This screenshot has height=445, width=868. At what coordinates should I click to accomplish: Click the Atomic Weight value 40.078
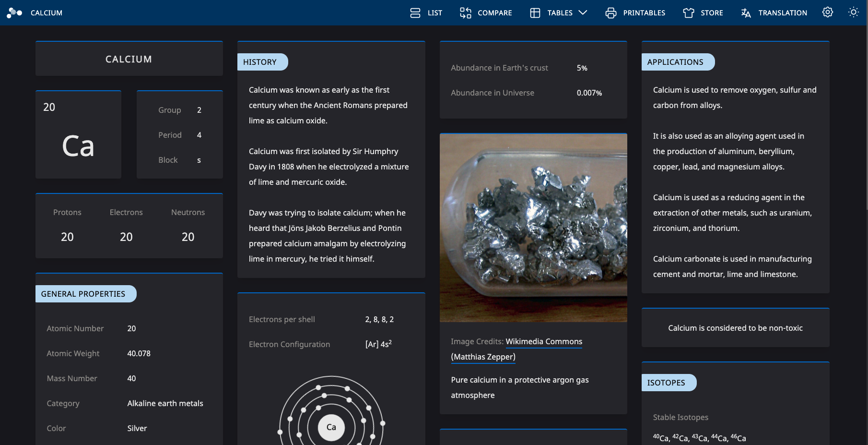click(x=139, y=353)
